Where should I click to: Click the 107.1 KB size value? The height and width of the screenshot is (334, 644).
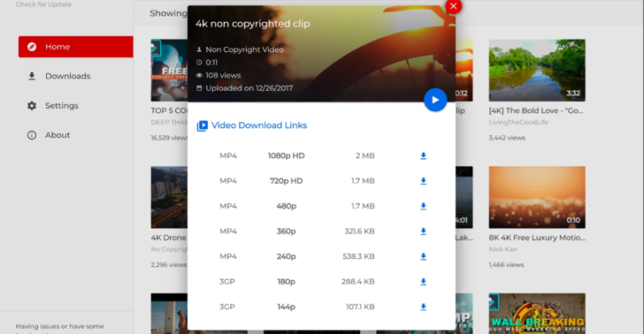click(x=360, y=307)
